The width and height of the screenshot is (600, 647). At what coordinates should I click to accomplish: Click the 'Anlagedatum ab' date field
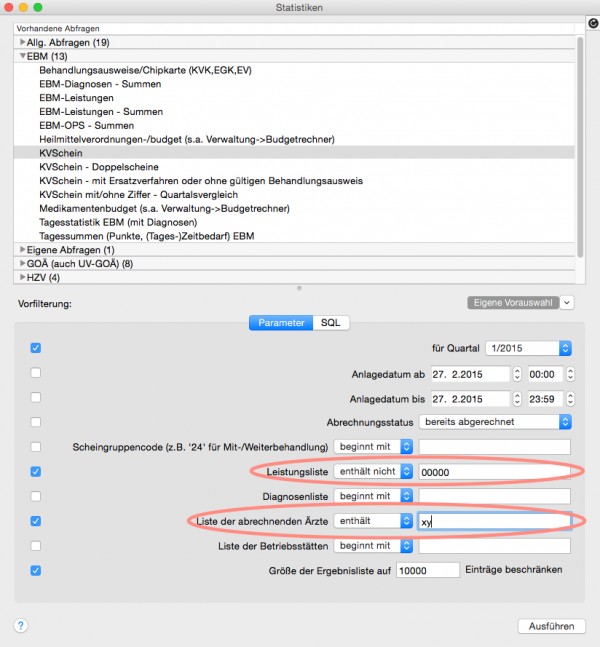[x=470, y=374]
